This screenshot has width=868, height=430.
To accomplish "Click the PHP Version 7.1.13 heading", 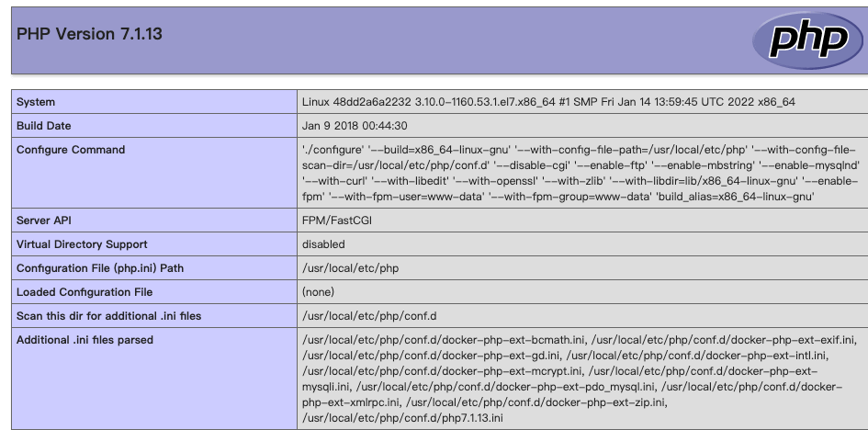I will tap(89, 34).
